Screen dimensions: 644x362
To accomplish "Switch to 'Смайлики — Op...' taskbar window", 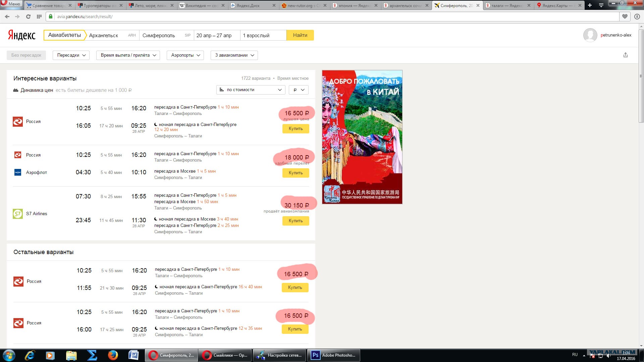I will point(225,355).
